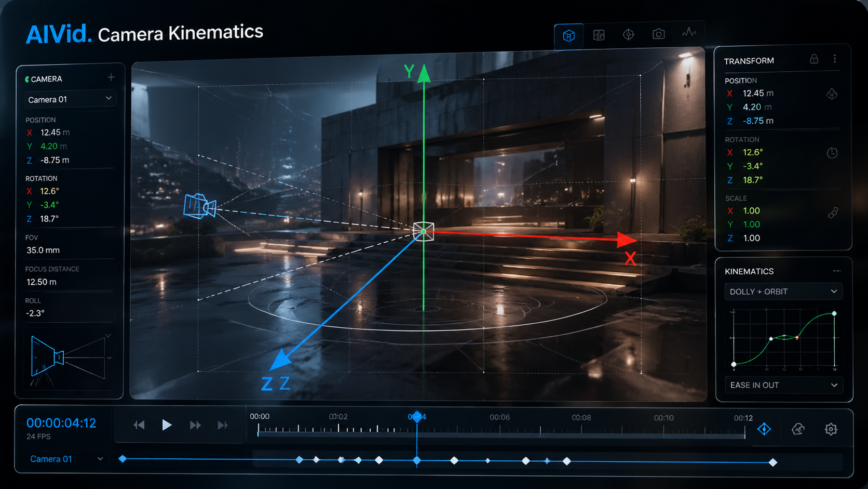The image size is (868, 489).
Task: Edit the FOV 35.0 mm value
Action: click(43, 250)
